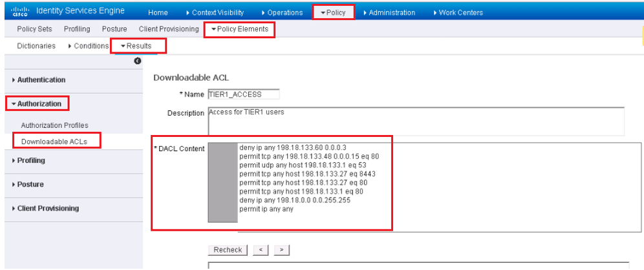Viewport: 644px width, 270px height.
Task: Click the gray line-number gutter of DACL Content
Action: tap(222, 183)
